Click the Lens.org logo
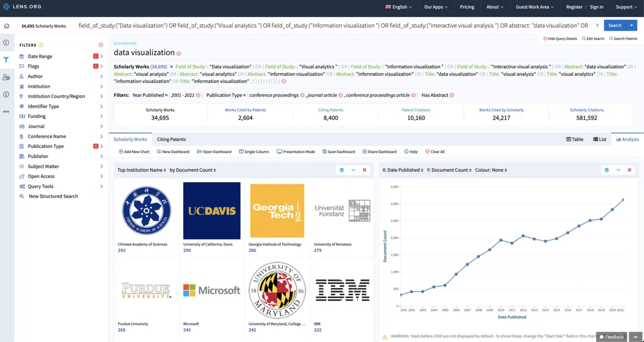Screen dimensions: 644x342 coord(23,7)
